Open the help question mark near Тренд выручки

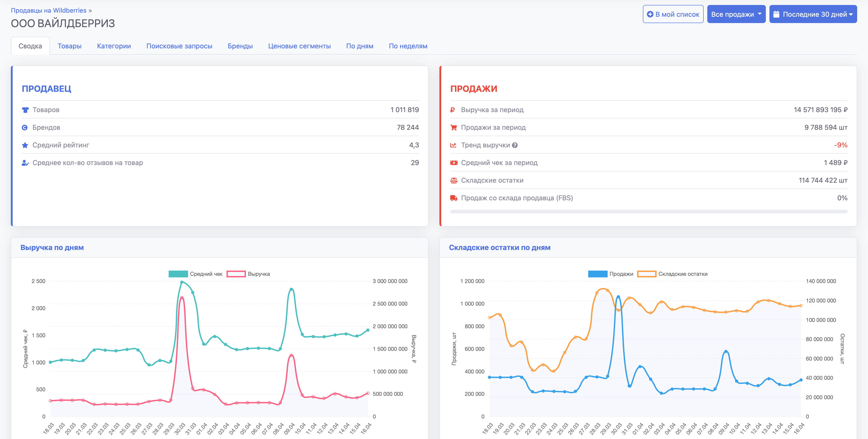pos(514,145)
